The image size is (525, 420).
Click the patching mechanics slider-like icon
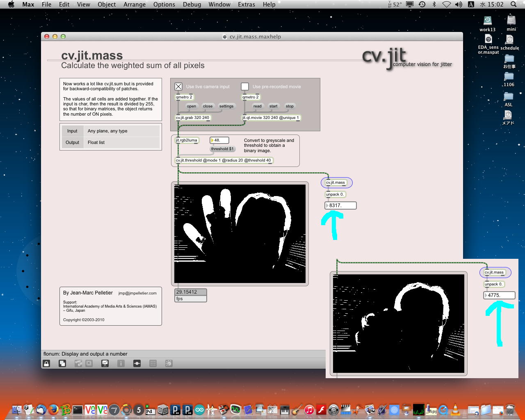[x=137, y=363]
